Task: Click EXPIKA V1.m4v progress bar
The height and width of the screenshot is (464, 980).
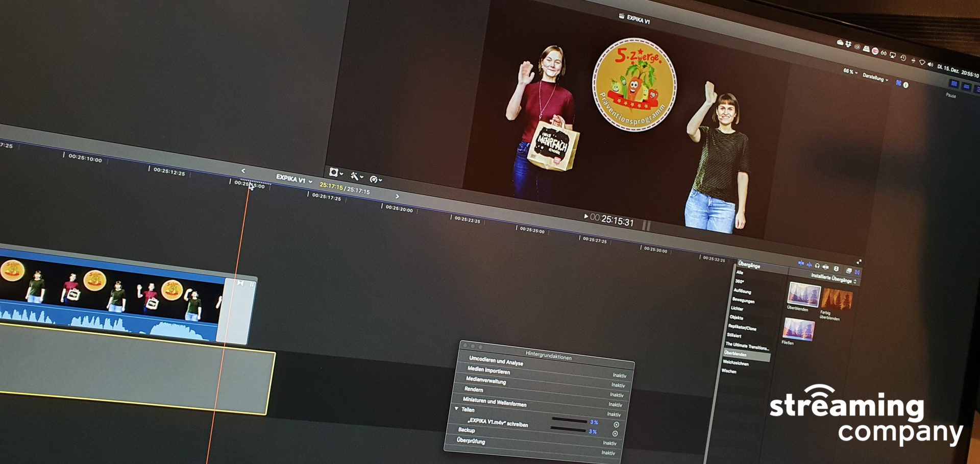Action: pyautogui.click(x=568, y=429)
